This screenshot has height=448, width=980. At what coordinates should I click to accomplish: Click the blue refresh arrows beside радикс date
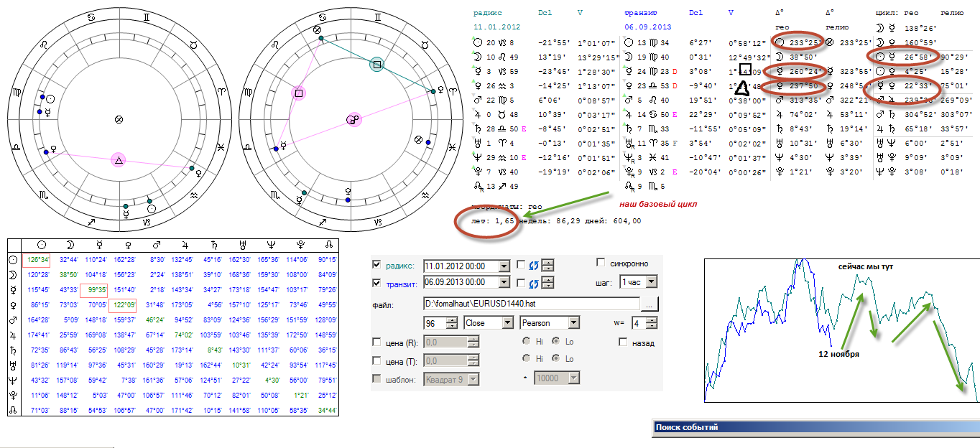533,265
